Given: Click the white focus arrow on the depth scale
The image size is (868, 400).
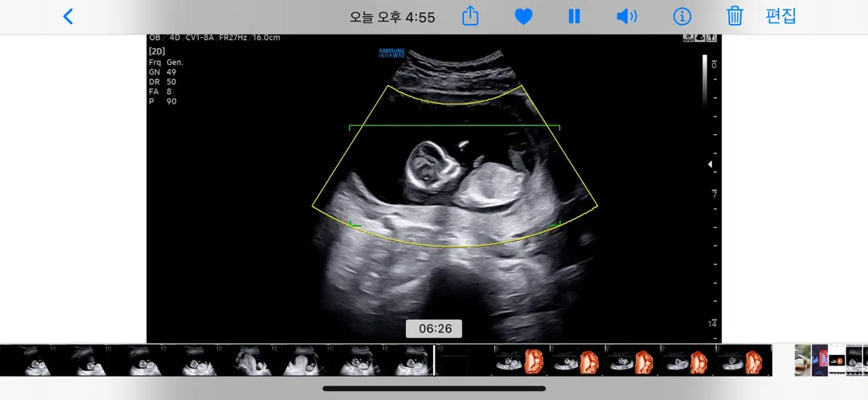Looking at the screenshot, I should click(x=710, y=165).
